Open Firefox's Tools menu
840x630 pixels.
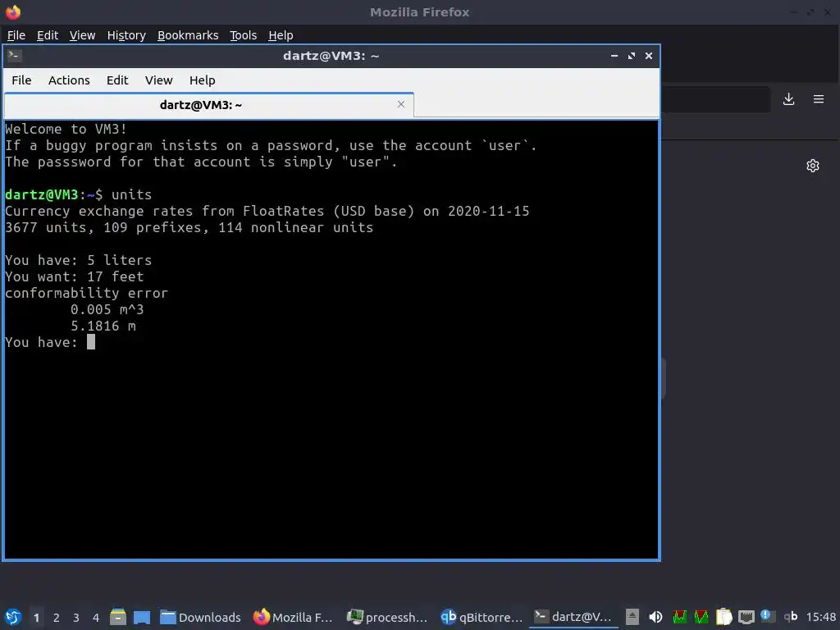(x=243, y=35)
